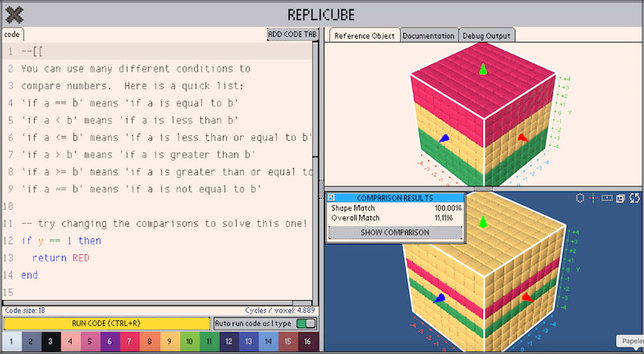Select dark maroon color swatch 16
The width and height of the screenshot is (644, 354).
tap(308, 342)
